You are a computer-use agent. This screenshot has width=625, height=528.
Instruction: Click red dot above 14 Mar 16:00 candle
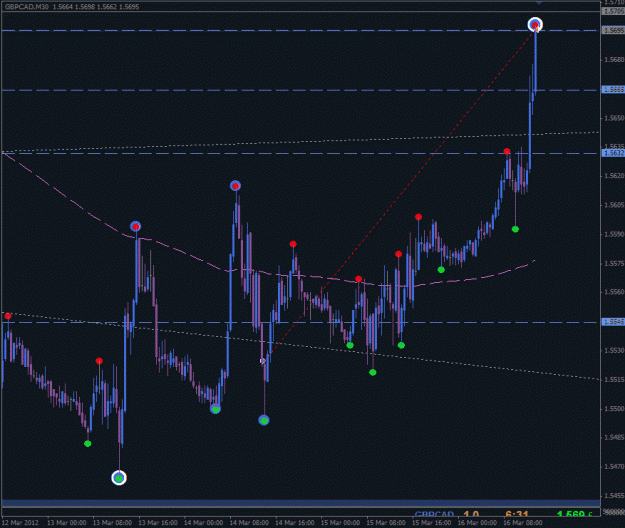pos(293,244)
